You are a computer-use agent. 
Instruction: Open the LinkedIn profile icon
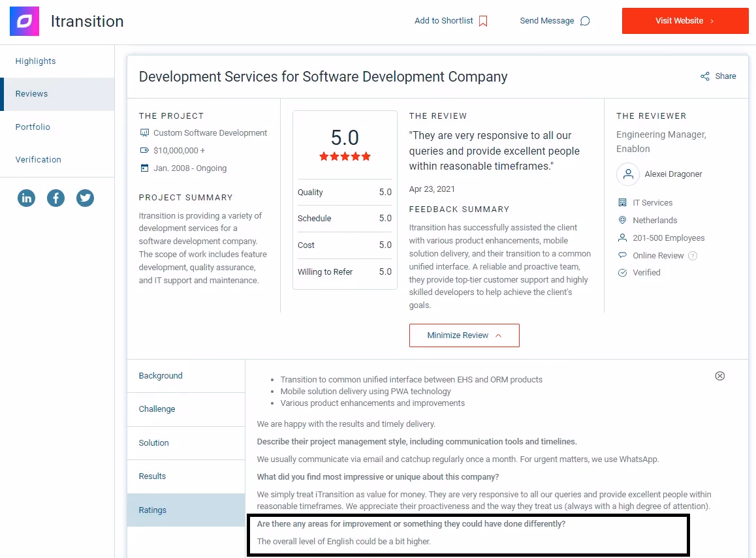pyautogui.click(x=27, y=198)
